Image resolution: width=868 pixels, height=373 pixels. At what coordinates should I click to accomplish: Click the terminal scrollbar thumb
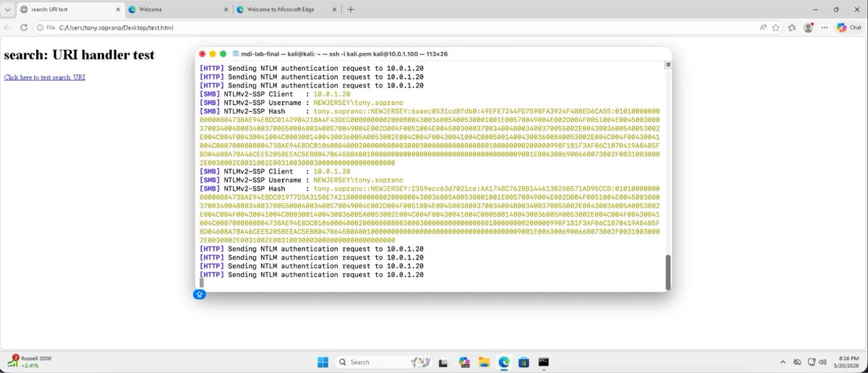(668, 272)
